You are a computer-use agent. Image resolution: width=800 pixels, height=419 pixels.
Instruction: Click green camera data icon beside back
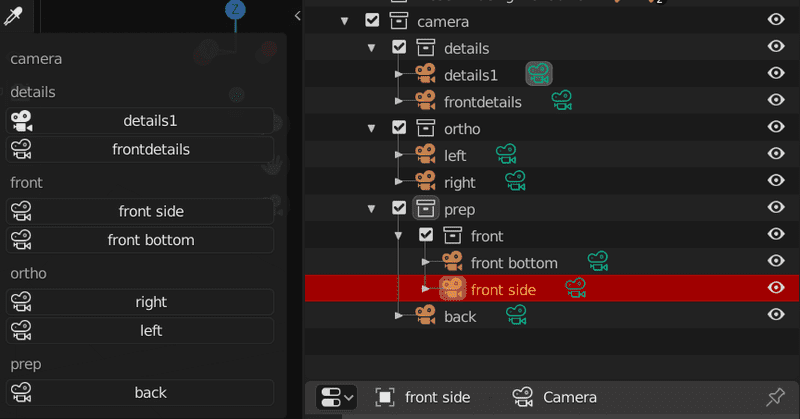pos(516,314)
